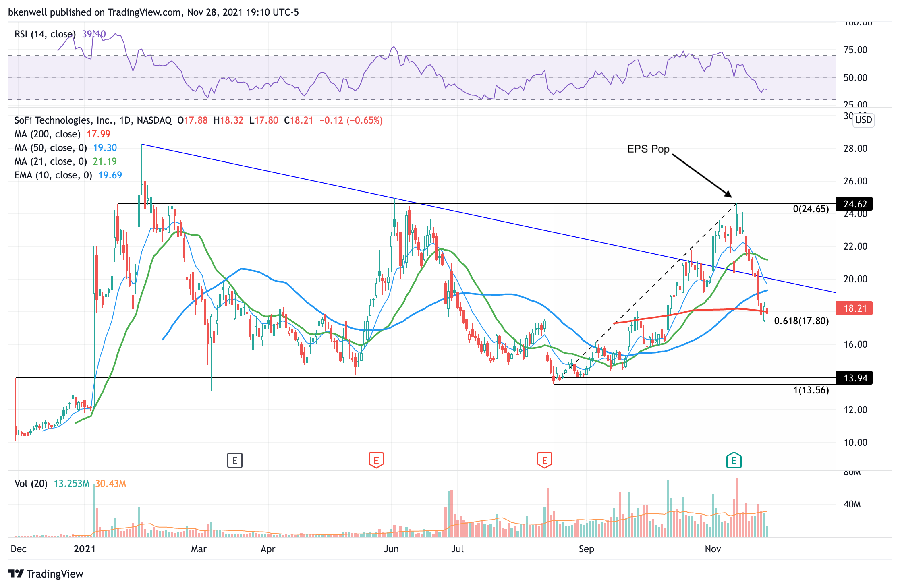Click the arrowhead of the EPS Pop arrow

coord(728,194)
